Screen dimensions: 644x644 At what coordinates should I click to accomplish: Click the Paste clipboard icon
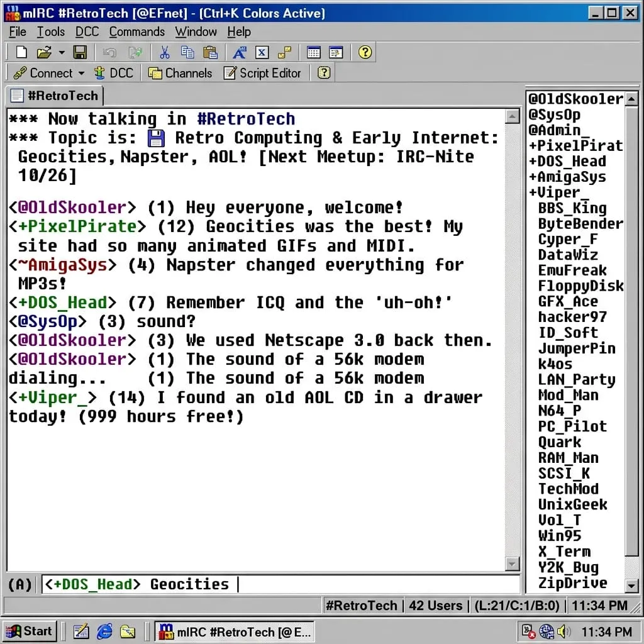(x=210, y=52)
